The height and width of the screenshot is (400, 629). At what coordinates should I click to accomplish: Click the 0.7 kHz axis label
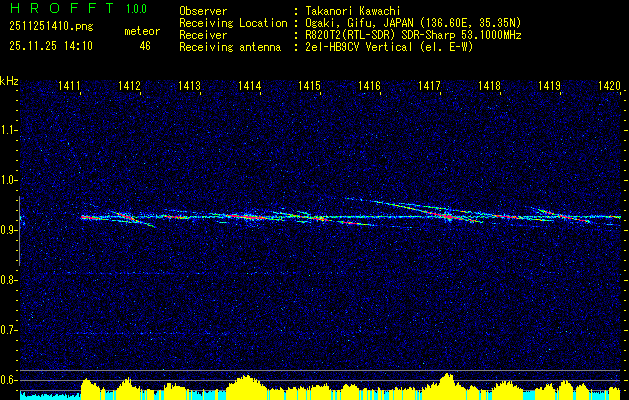(x=8, y=330)
